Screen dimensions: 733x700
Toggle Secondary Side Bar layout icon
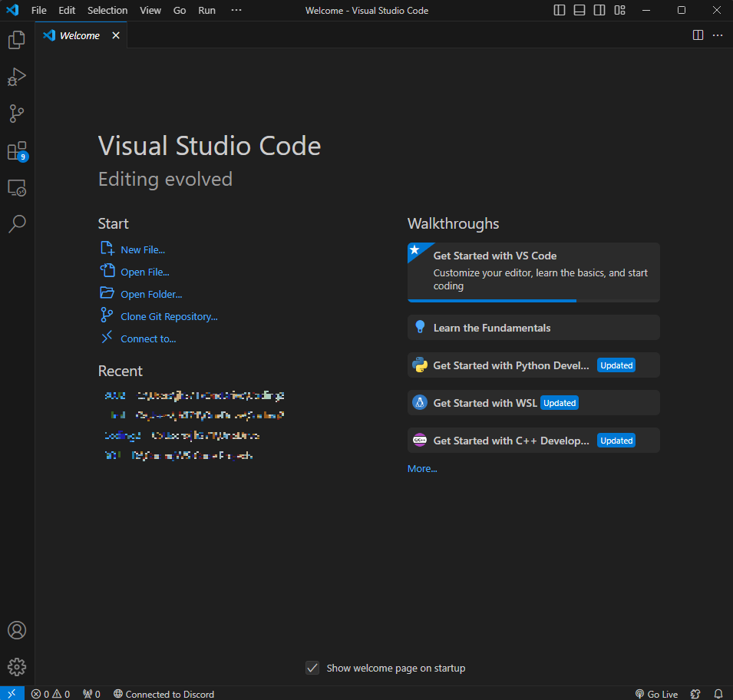click(x=599, y=10)
